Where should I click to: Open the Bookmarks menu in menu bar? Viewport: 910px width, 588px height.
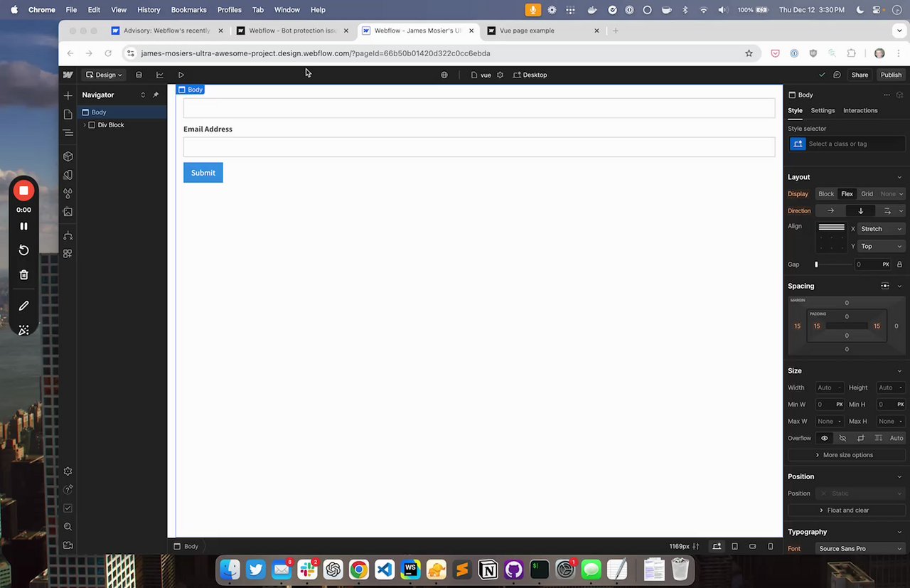point(188,10)
